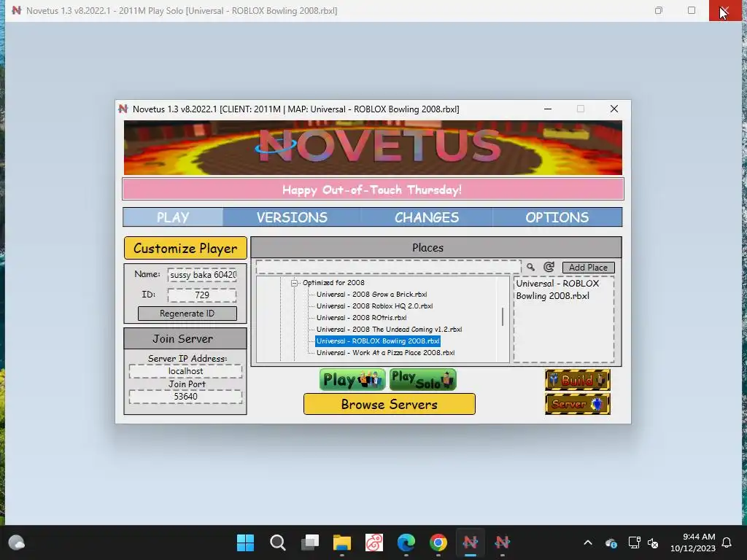Click the Places search box
Screen dimensions: 747x560
[388, 267]
